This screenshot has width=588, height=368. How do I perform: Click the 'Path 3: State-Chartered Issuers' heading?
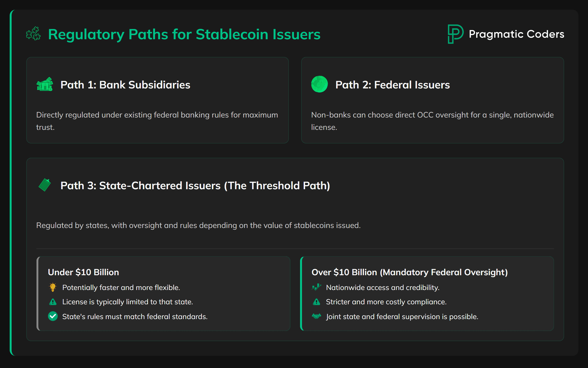tap(195, 186)
